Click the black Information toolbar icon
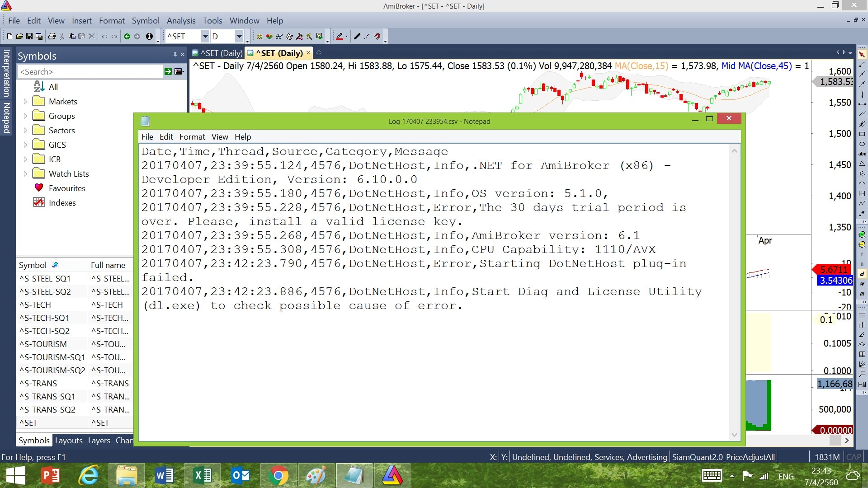This screenshot has width=868, height=488. [x=149, y=37]
